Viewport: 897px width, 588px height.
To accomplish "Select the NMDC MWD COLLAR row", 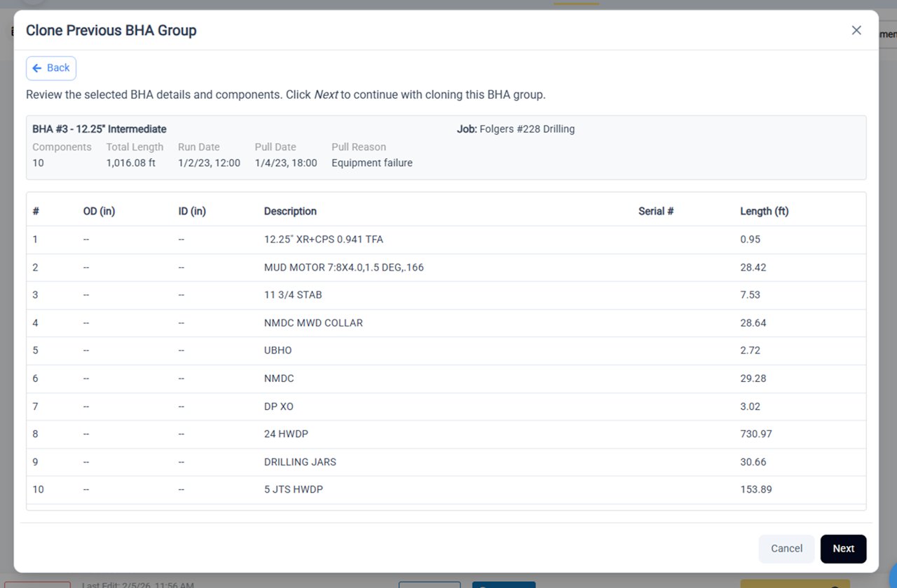I will point(446,323).
